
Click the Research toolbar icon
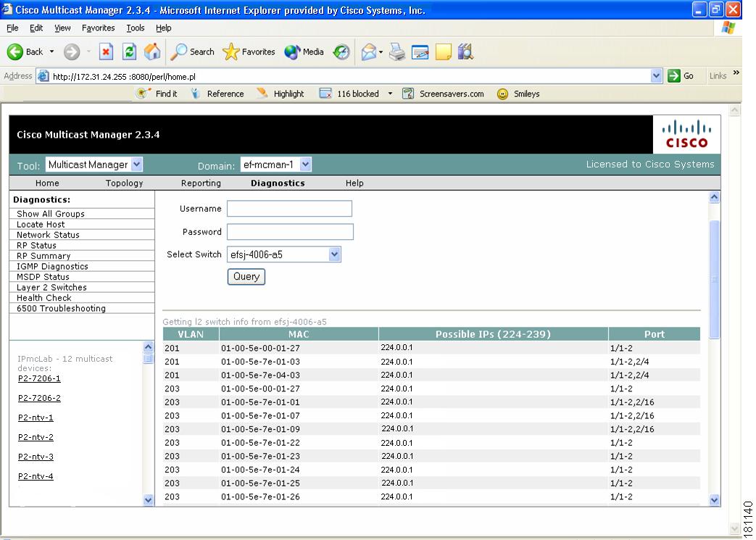466,51
